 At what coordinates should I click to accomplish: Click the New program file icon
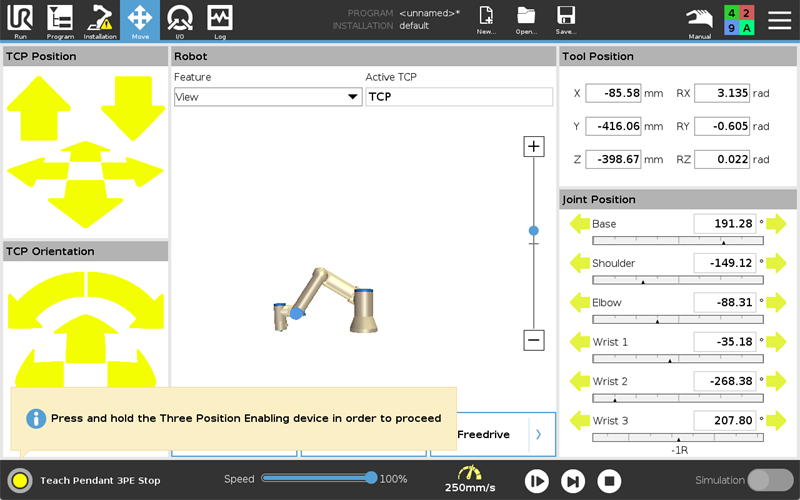486,19
